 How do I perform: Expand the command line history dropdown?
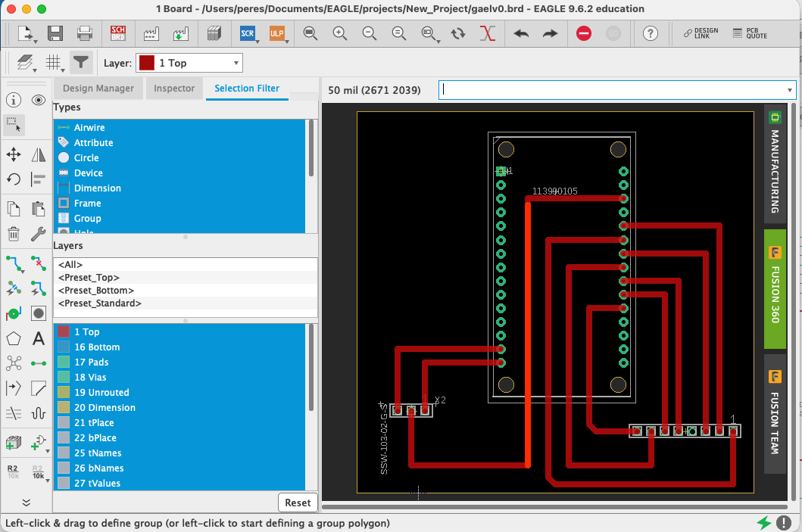pos(790,90)
